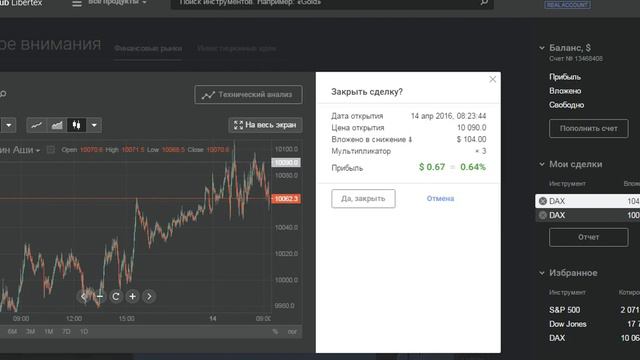The image size is (640, 360).
Task: Zoom in chart with plus icon
Action: click(x=133, y=296)
